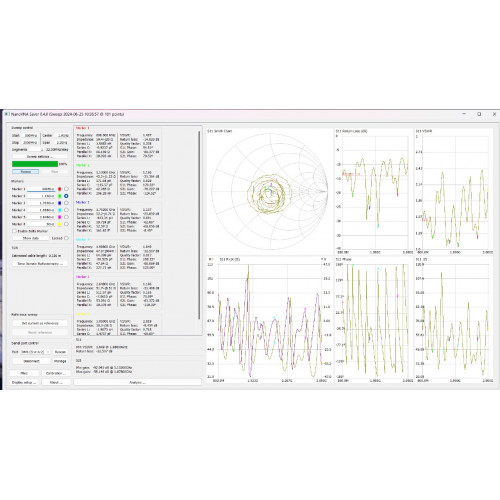Click the Marker 1 heading in data panel
The height and width of the screenshot is (500, 500).
tap(83, 128)
